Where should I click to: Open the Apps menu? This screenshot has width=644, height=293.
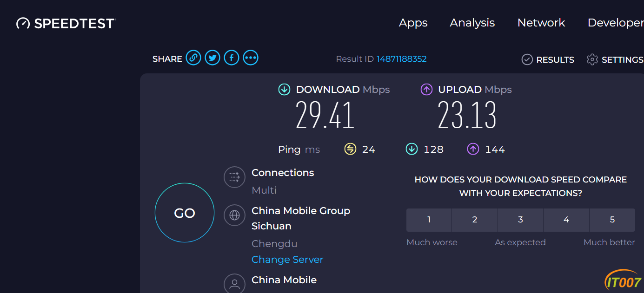point(413,23)
